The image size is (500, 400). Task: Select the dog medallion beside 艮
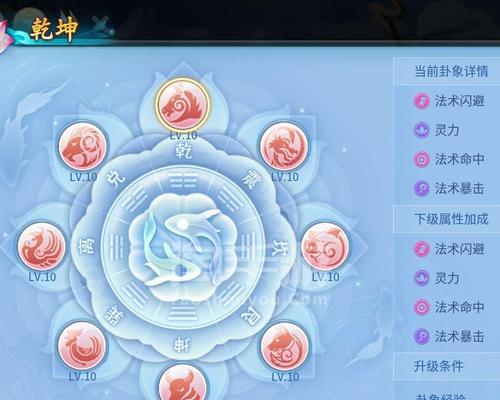[x=284, y=347]
